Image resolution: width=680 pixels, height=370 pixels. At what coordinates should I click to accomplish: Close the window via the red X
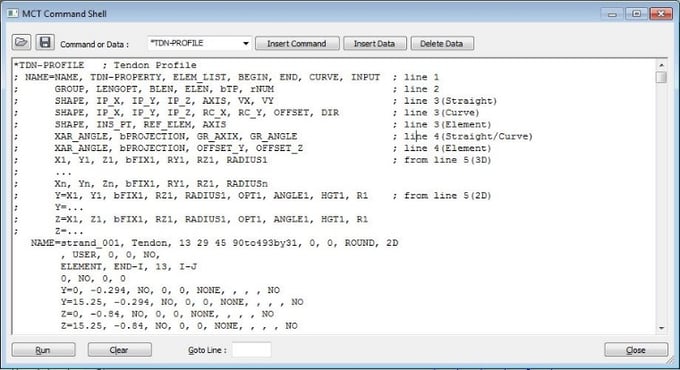point(660,14)
